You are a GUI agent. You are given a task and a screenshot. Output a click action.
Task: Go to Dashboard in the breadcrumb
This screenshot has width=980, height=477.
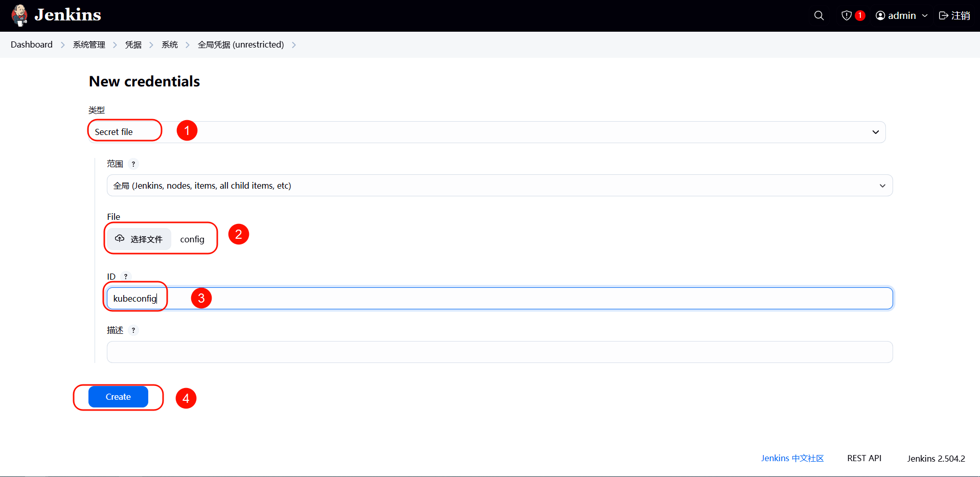tap(32, 44)
